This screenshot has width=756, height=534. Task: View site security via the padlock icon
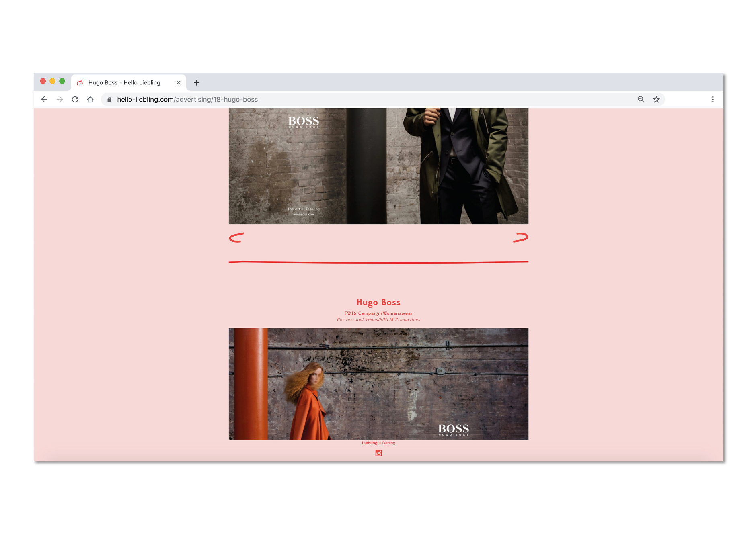point(109,99)
